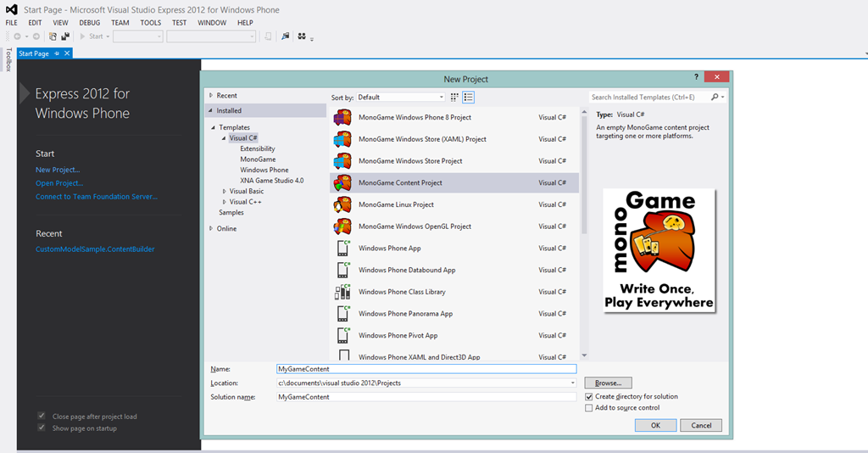This screenshot has width=868, height=453.
Task: Open the TOOLS menu
Action: coord(151,23)
